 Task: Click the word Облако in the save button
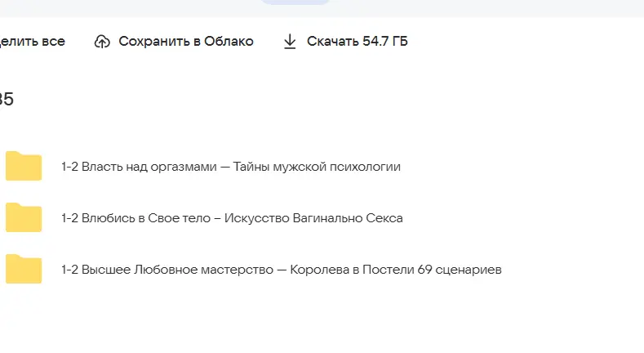pyautogui.click(x=229, y=42)
